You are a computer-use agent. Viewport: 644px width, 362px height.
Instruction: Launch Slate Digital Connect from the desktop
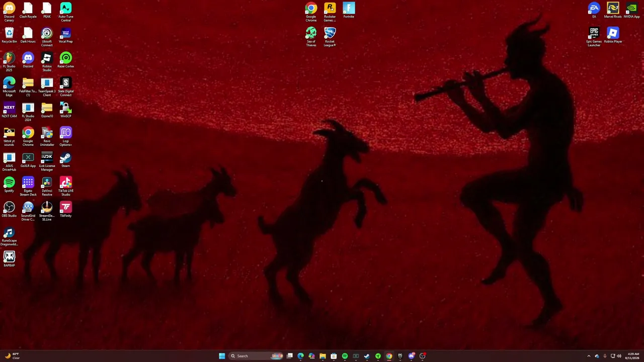(x=66, y=87)
